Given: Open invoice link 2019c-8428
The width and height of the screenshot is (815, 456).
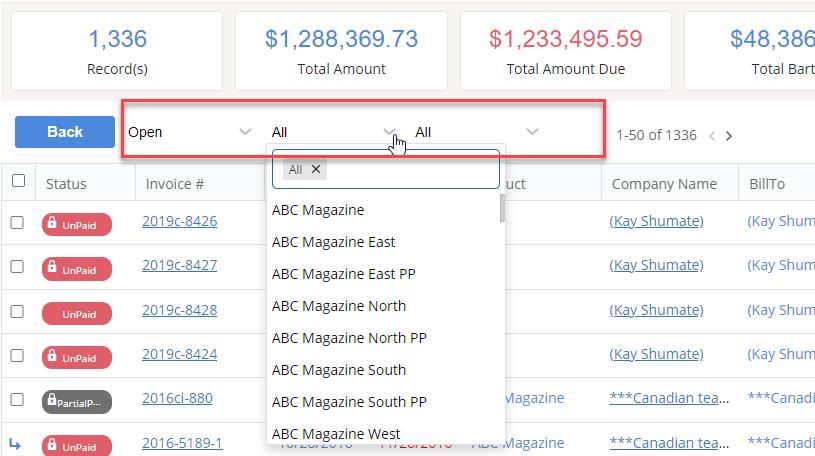Looking at the screenshot, I should 179,310.
